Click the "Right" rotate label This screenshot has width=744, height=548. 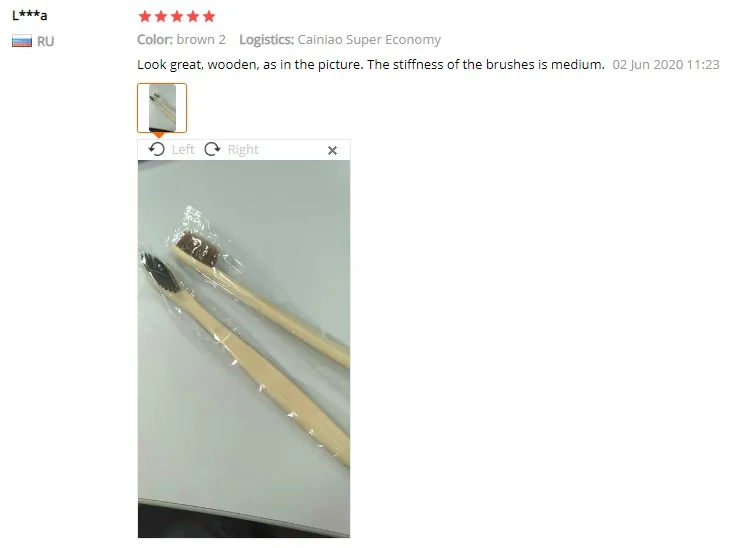243,149
